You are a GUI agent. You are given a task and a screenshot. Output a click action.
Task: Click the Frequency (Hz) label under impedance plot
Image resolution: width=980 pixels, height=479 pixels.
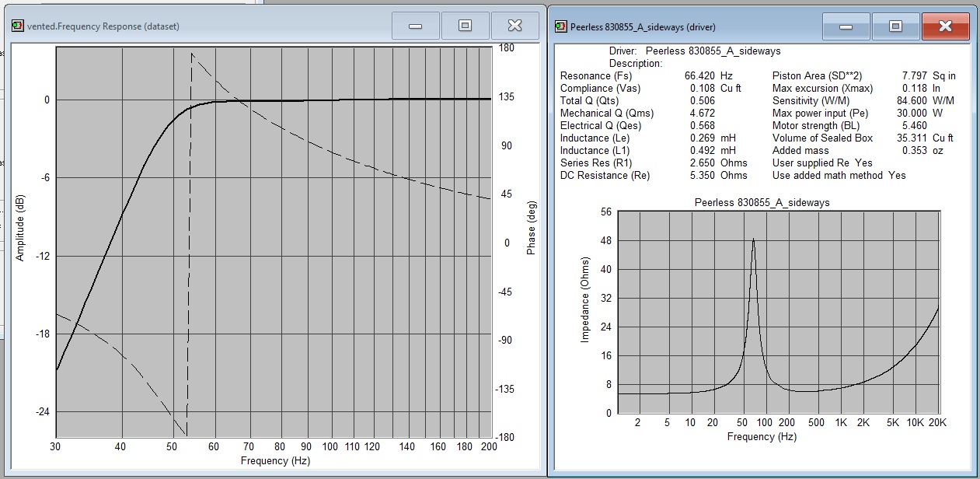762,437
